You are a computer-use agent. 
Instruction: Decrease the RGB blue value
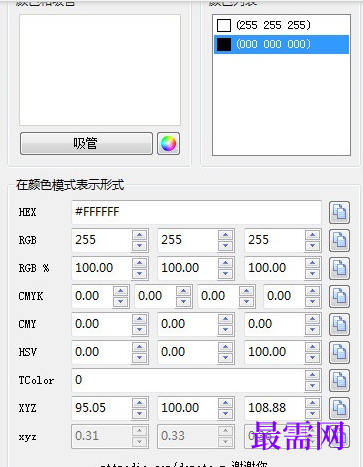tap(312, 246)
